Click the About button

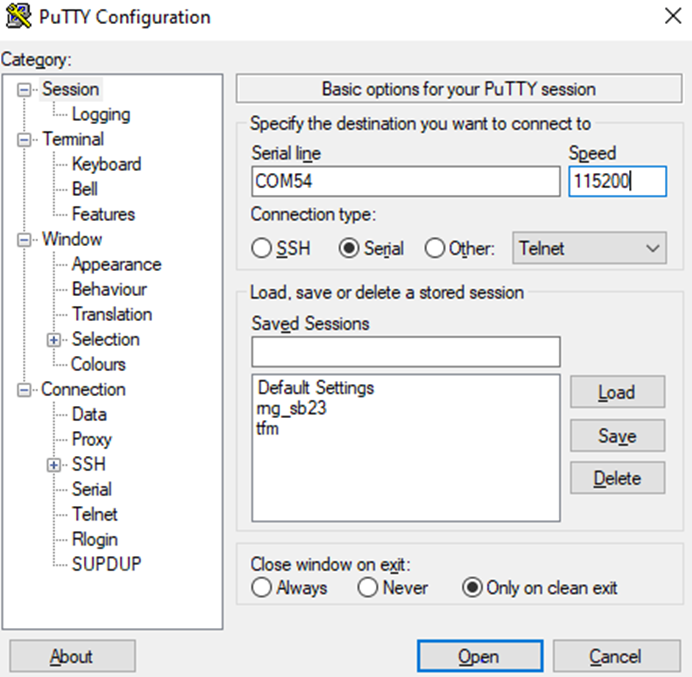pos(72,656)
